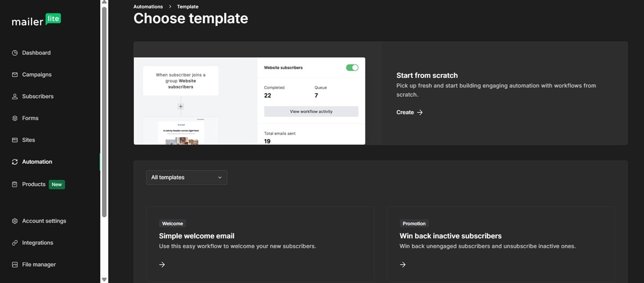
Task: Click the Sites browser icon
Action: coord(15,140)
